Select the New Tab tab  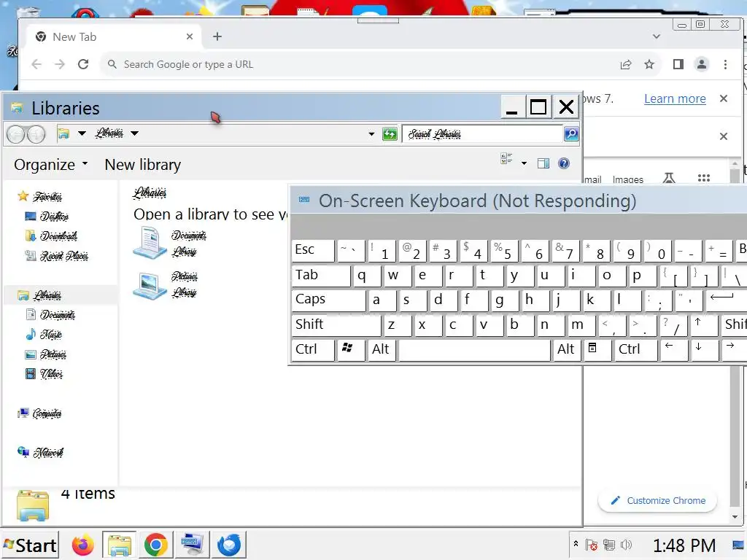(115, 36)
